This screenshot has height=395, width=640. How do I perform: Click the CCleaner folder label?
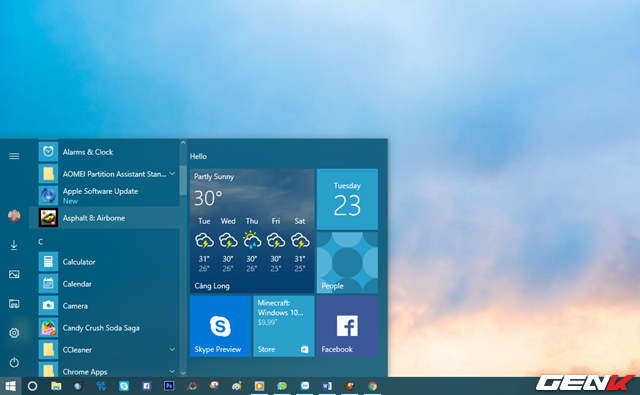[77, 350]
